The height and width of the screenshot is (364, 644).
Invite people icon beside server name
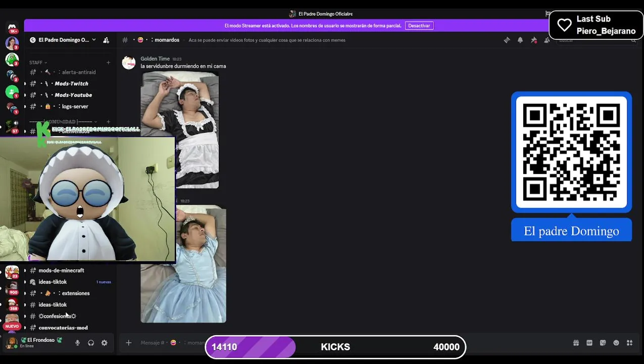(x=106, y=40)
